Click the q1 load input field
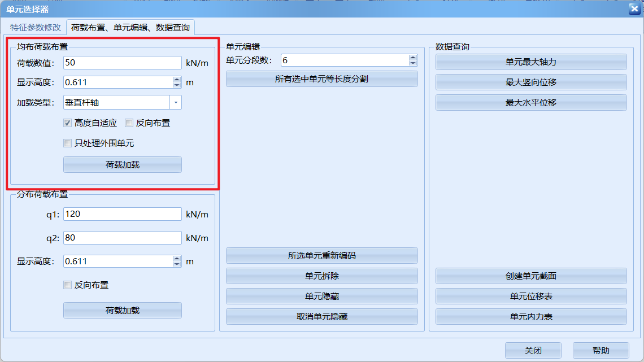This screenshot has width=644, height=362. point(122,214)
